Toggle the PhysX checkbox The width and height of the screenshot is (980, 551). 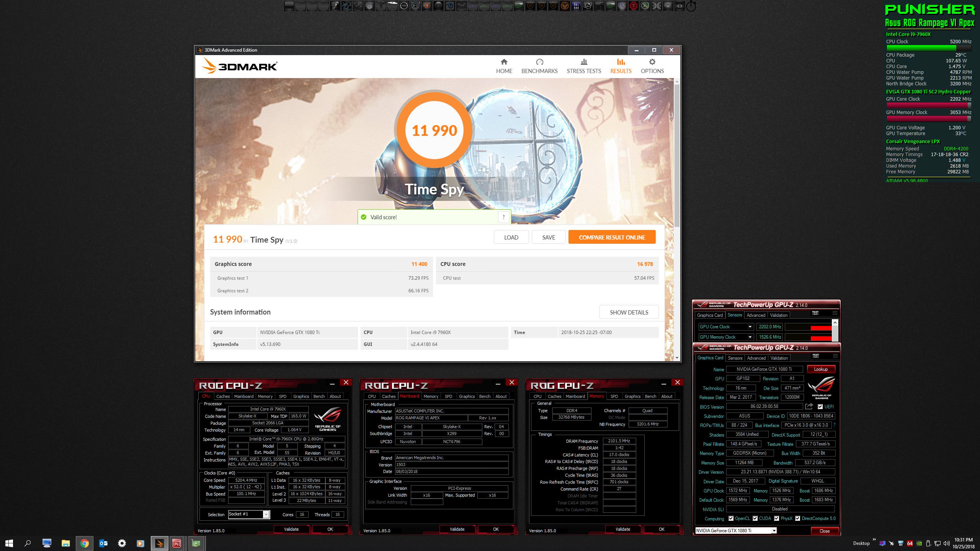(777, 518)
